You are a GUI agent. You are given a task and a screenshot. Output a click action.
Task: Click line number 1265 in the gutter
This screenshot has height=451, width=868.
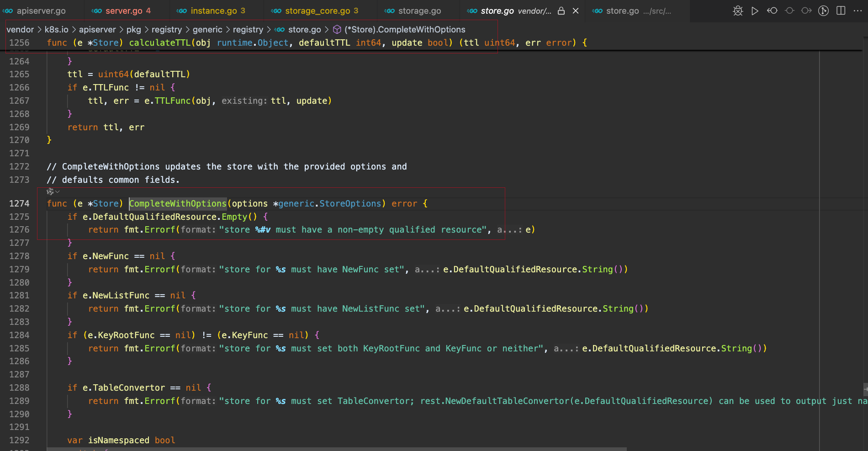coord(19,74)
